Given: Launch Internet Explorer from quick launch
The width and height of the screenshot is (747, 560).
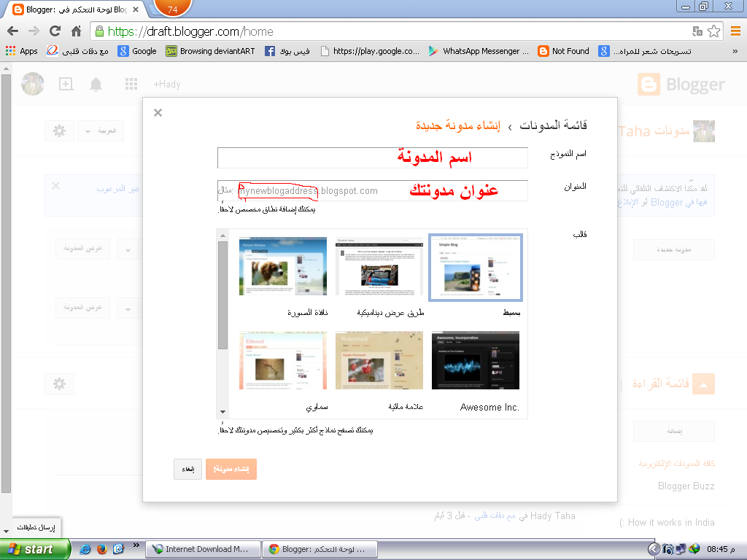Looking at the screenshot, I should pos(85,549).
